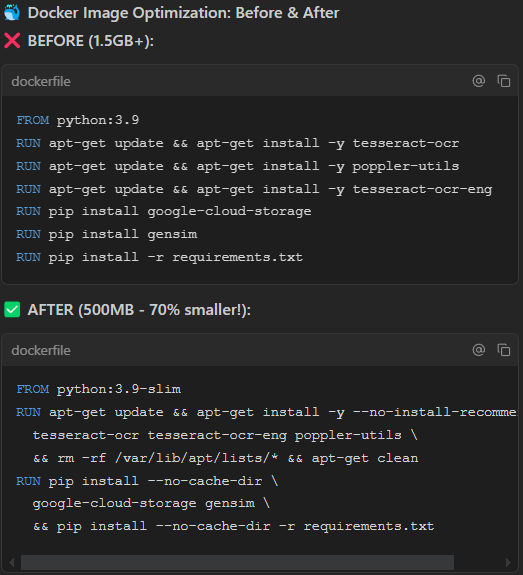Click the text "BEFORE (1.5GB+):"

[x=91, y=41]
